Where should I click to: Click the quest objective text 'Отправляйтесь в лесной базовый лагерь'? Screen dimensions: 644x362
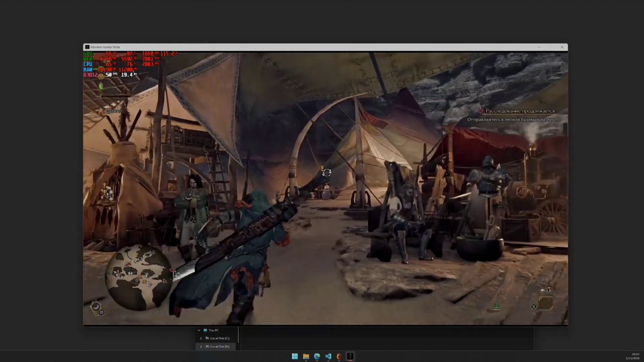coord(511,120)
